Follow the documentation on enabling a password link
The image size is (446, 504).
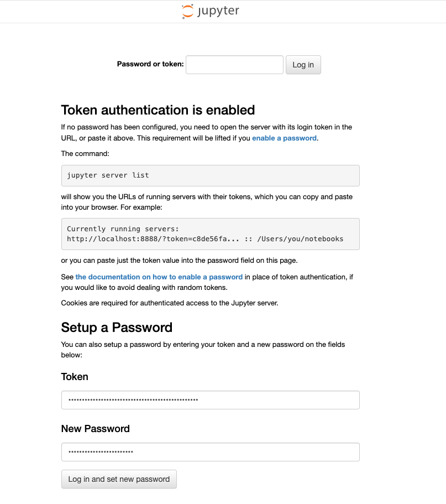pyautogui.click(x=159, y=277)
